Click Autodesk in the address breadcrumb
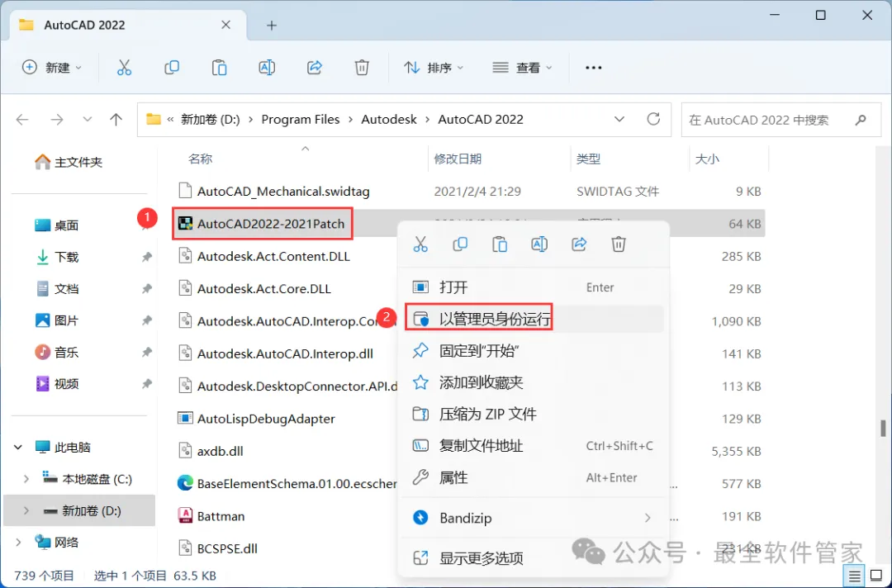Image resolution: width=892 pixels, height=588 pixels. (x=389, y=120)
